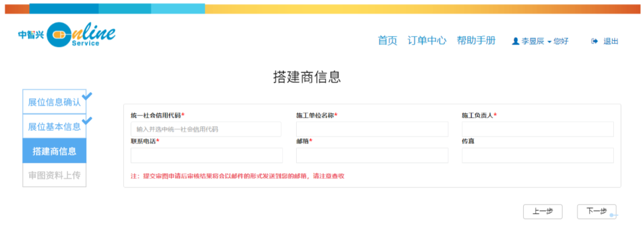Click the 统一社会信用代码 field label
Viewport: 644px width, 228px height.
pyautogui.click(x=157, y=115)
